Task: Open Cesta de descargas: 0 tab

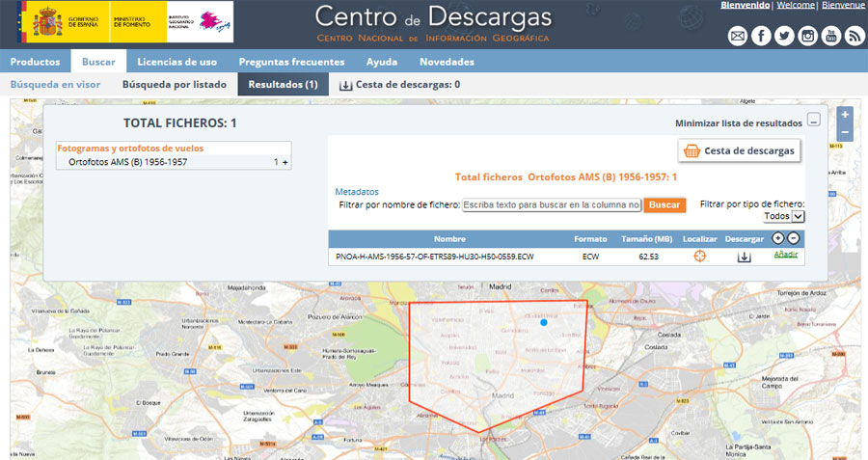Action: click(407, 84)
